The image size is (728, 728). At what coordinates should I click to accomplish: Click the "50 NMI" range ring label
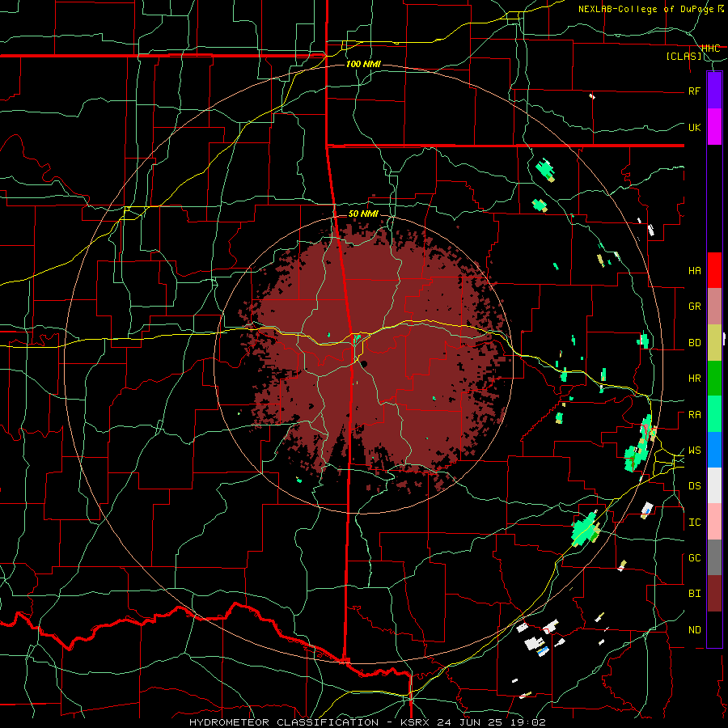pyautogui.click(x=363, y=214)
